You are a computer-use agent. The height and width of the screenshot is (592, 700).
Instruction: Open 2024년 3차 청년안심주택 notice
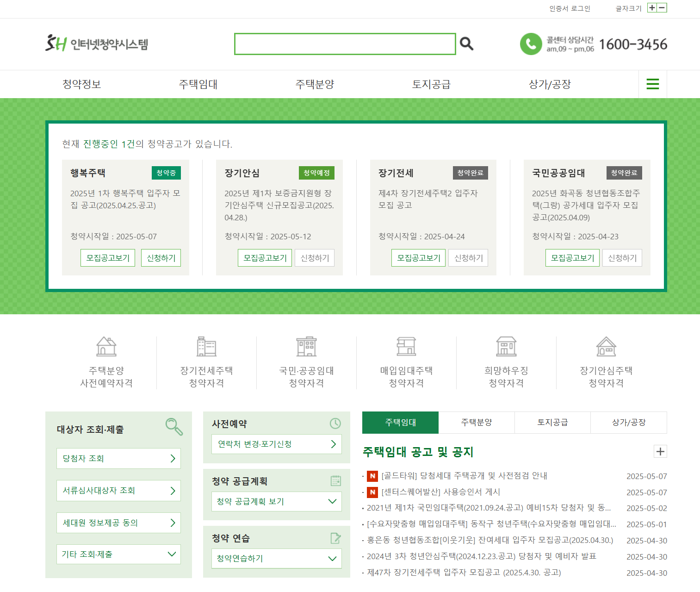pyautogui.click(x=482, y=556)
